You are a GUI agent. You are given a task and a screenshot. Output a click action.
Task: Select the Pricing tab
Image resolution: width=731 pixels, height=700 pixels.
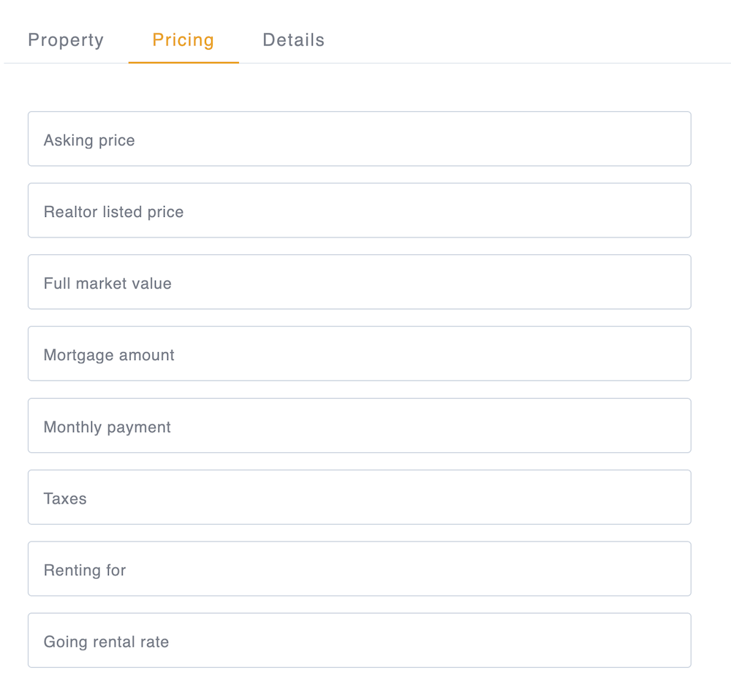(183, 40)
